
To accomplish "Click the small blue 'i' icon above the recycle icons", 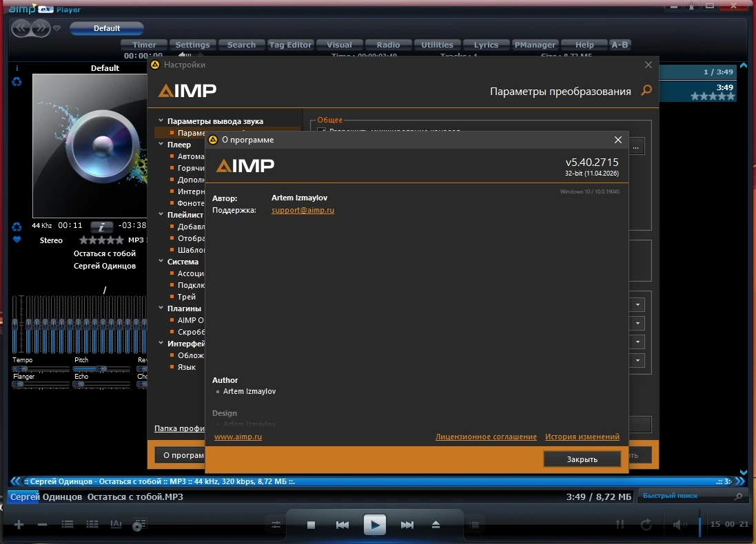I will pos(17,68).
